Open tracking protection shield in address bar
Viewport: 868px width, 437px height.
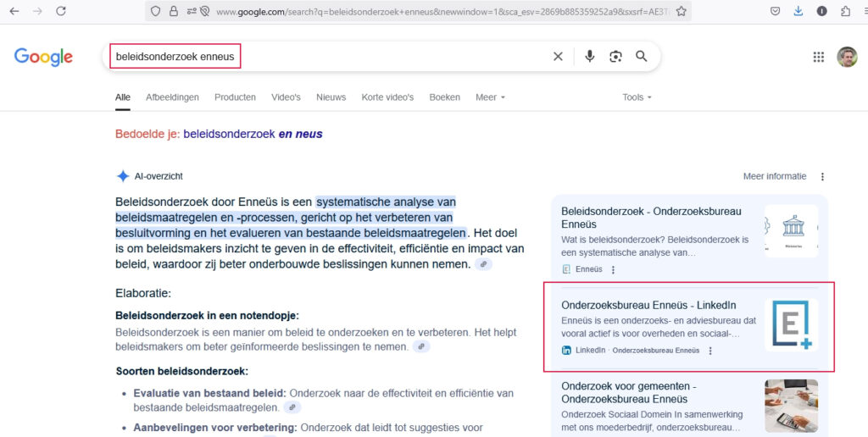156,11
